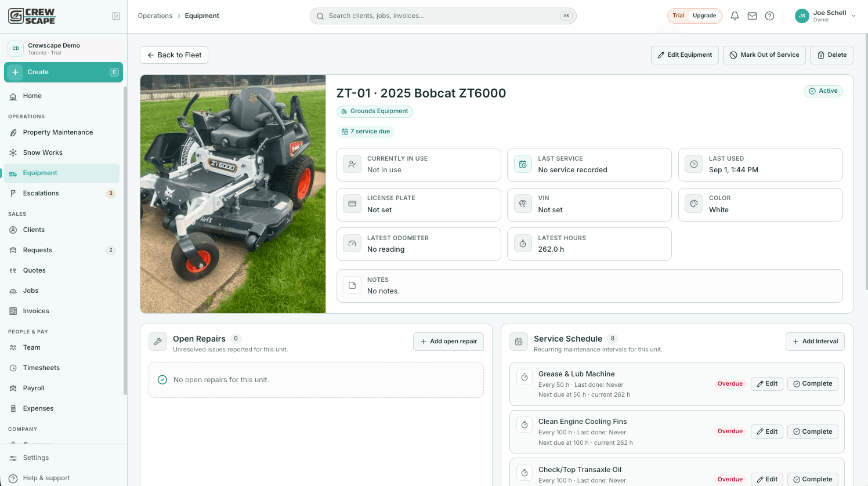Complete Clean Engine Cooling Fins service
The height and width of the screenshot is (486, 868).
coord(812,432)
